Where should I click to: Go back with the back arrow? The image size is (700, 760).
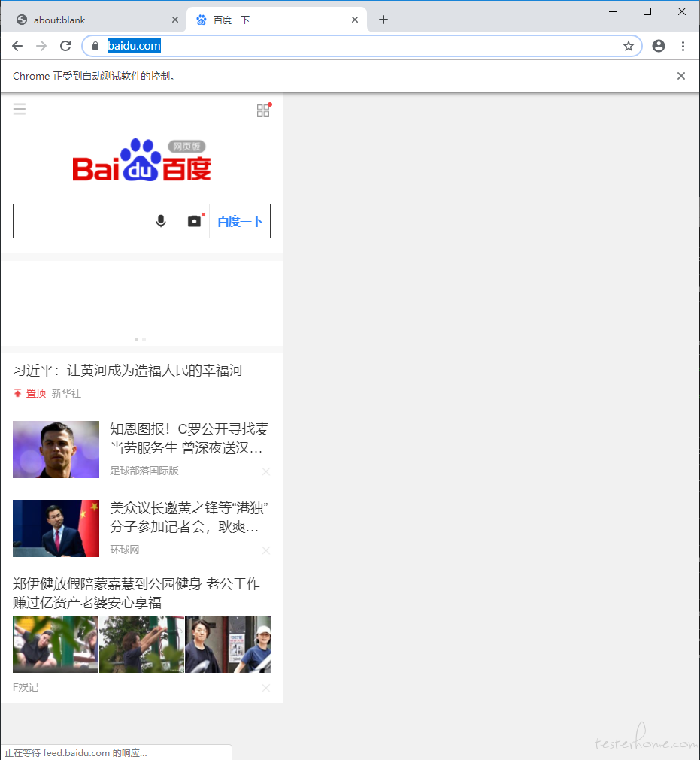[17, 46]
